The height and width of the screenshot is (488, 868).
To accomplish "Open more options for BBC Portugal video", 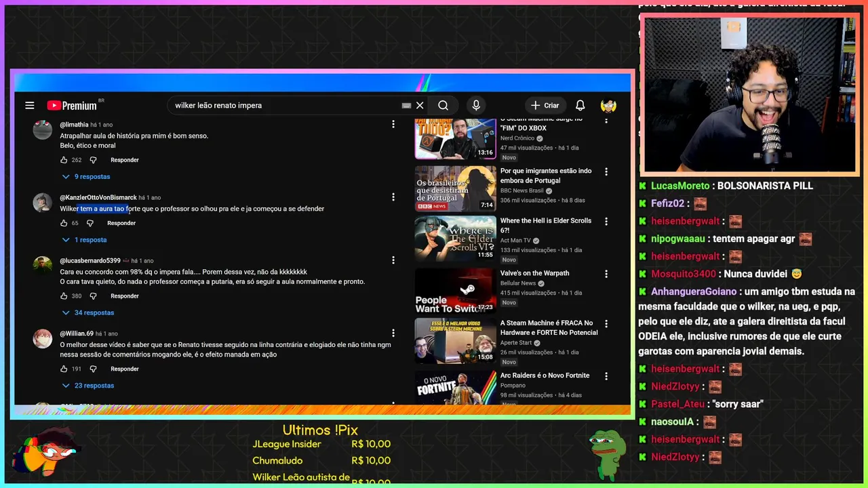I will [606, 171].
